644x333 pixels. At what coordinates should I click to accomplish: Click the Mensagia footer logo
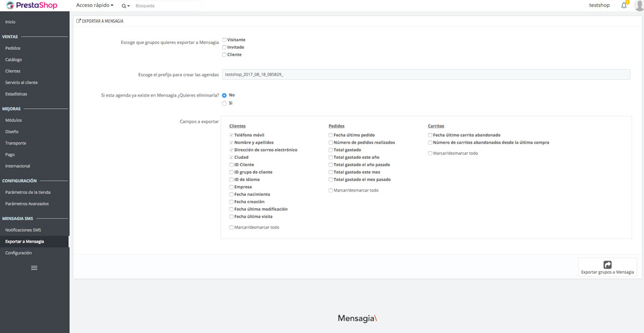coord(357,318)
